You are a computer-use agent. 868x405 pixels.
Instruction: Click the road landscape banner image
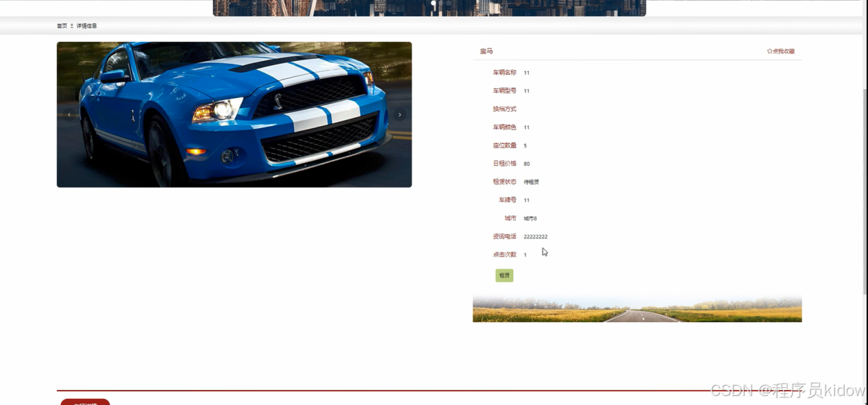pos(637,308)
